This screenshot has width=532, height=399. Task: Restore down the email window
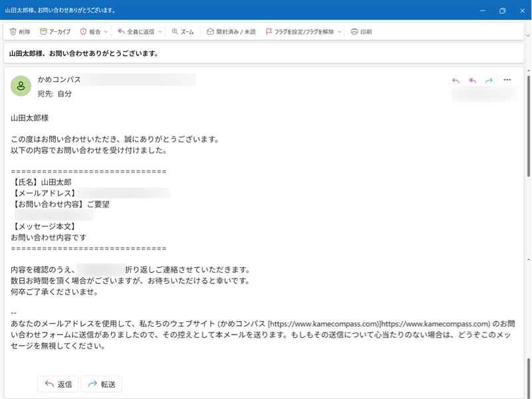503,11
